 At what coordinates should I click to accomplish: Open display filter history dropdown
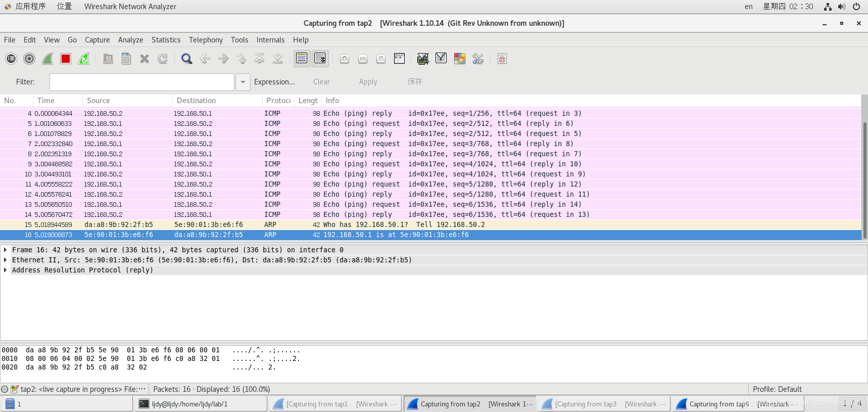pos(243,82)
